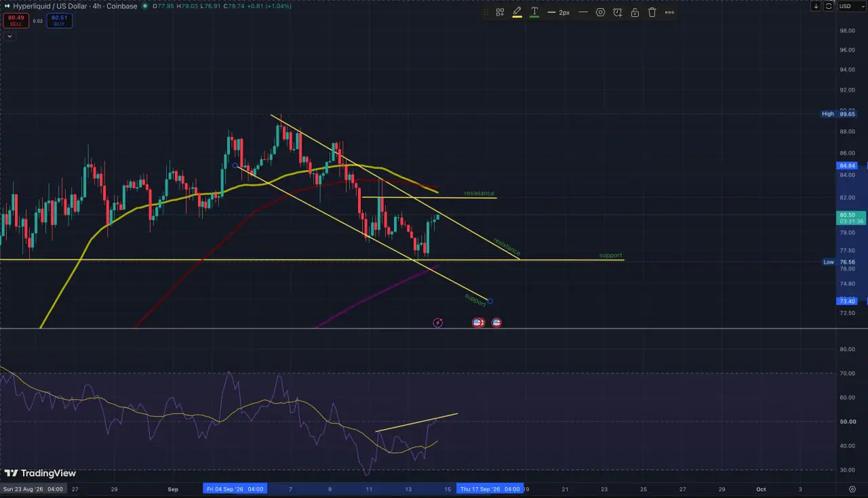This screenshot has width=868, height=498.
Task: Click the BUY 80.51 button
Action: 59,20
